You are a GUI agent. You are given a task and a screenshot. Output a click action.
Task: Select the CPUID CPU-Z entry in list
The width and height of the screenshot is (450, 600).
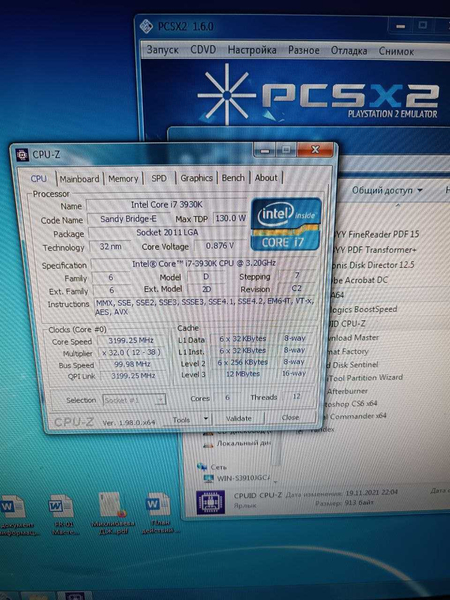point(347,324)
